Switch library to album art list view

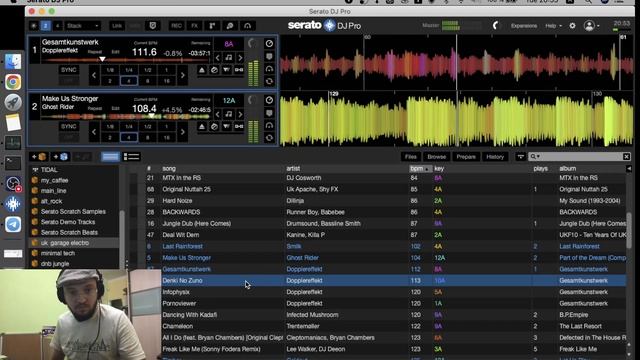(x=131, y=157)
